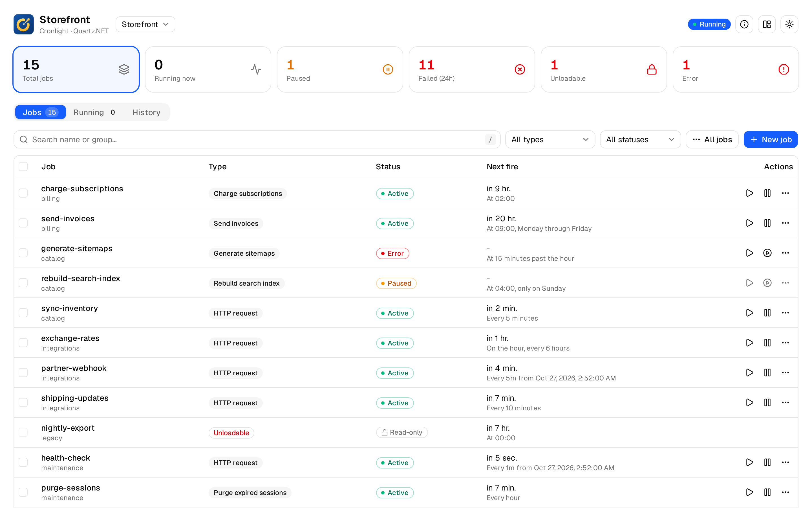Open more actions for generate-sitemaps

coord(785,253)
